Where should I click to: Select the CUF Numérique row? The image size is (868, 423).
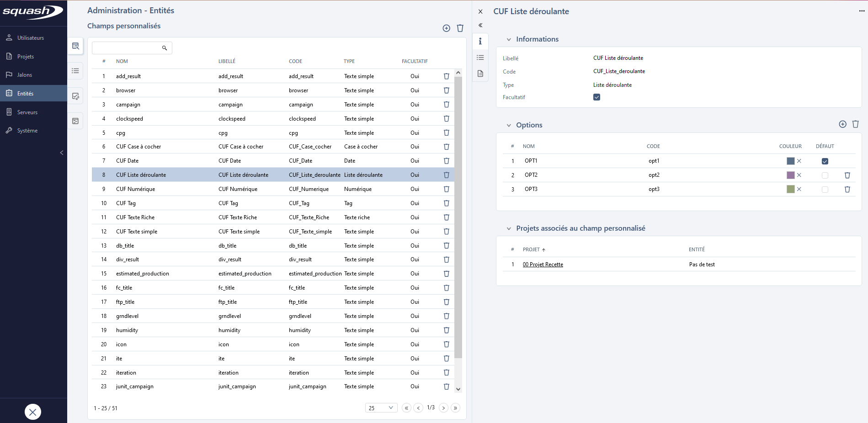click(135, 189)
